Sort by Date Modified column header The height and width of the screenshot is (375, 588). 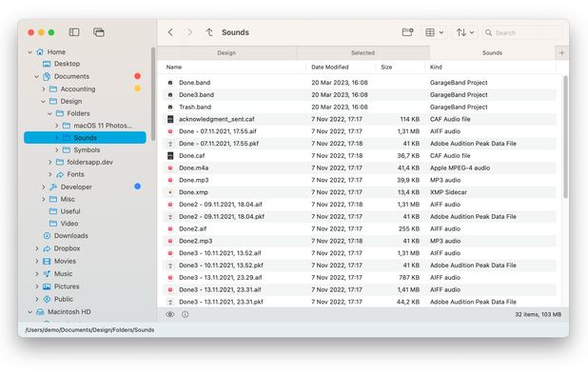[329, 68]
